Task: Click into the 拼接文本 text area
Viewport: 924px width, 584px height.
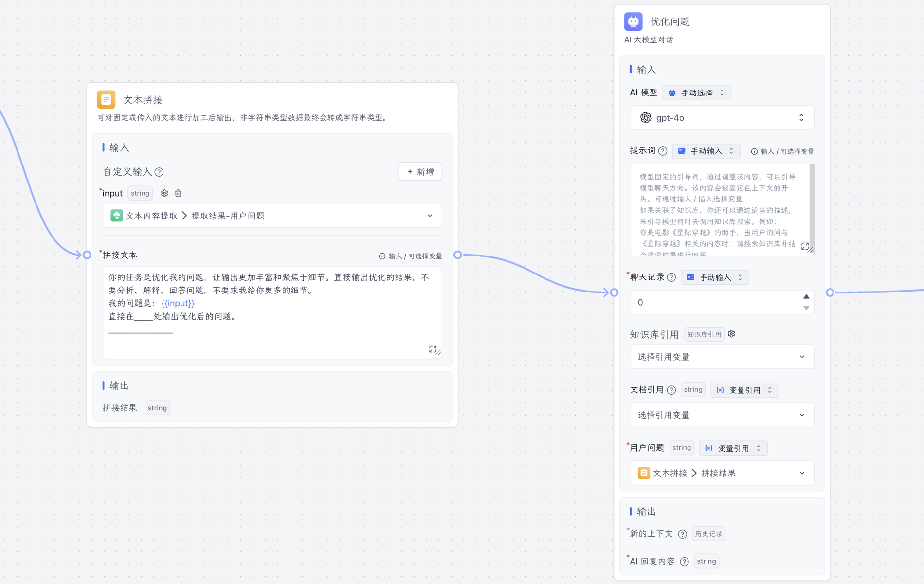Action: pos(272,312)
